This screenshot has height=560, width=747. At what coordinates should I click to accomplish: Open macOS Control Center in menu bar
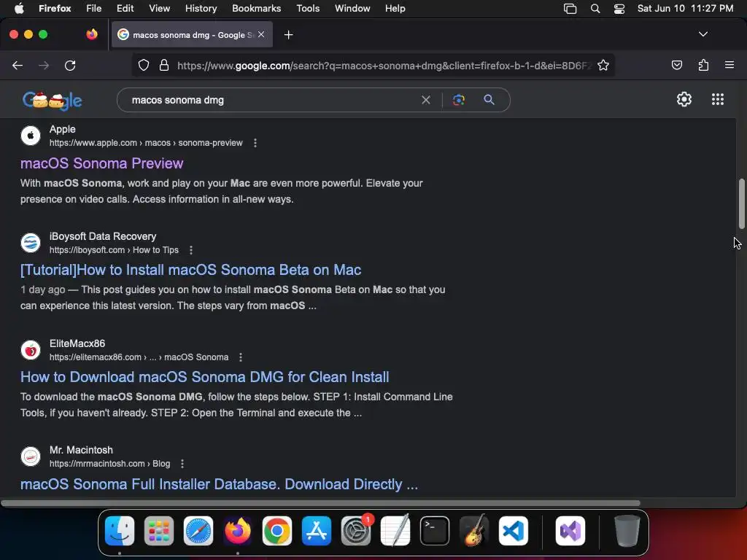[x=619, y=9]
